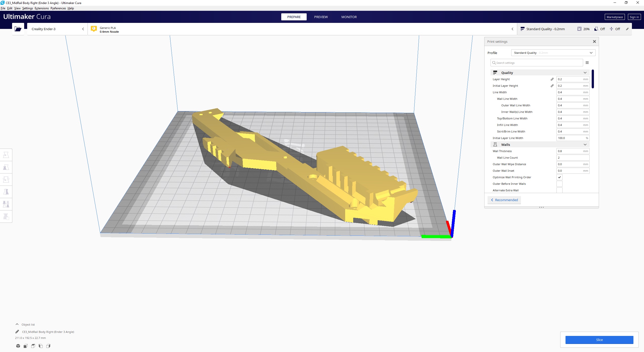Switch to the PREVIEW tab
Viewport: 644px width, 352px height.
click(321, 17)
